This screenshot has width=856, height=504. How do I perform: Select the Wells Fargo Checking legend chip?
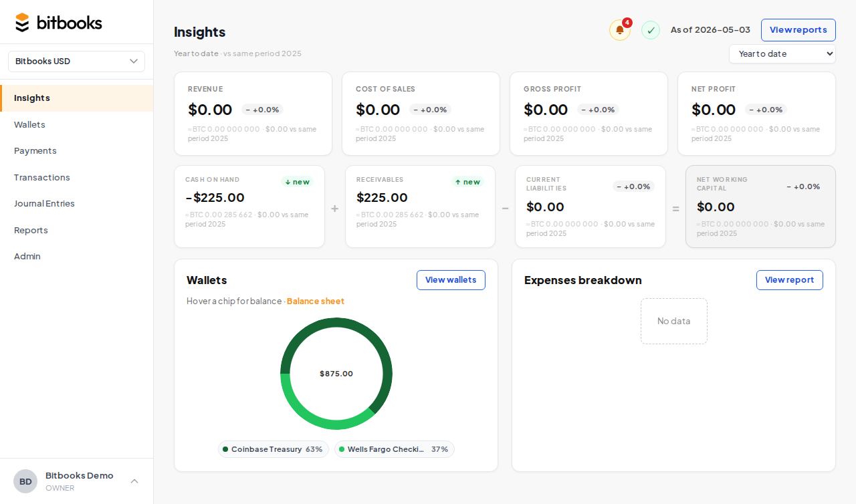click(x=395, y=449)
